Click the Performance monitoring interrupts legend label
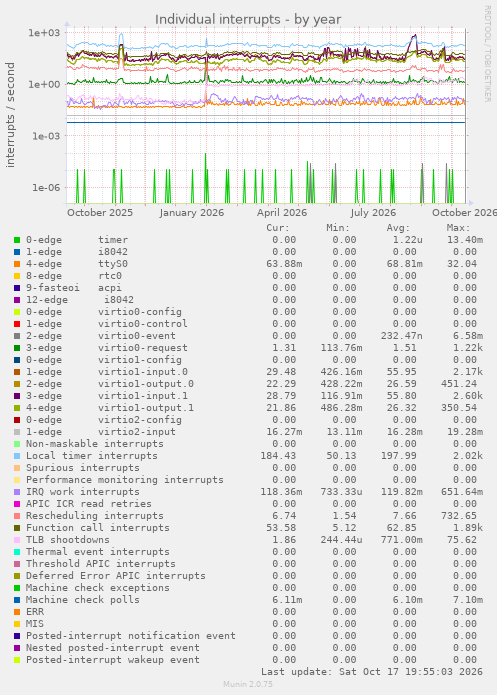Viewport: 497px width, 695px height. pyautogui.click(x=125, y=480)
